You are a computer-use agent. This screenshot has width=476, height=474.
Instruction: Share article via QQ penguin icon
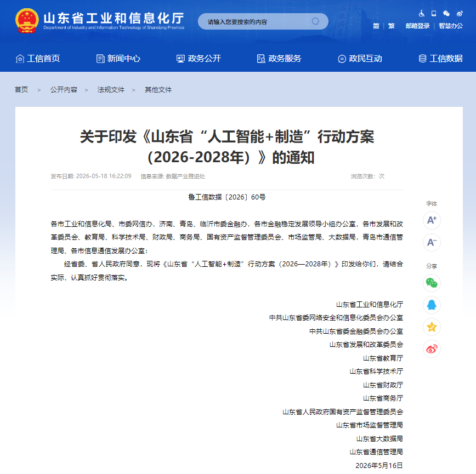click(x=432, y=305)
